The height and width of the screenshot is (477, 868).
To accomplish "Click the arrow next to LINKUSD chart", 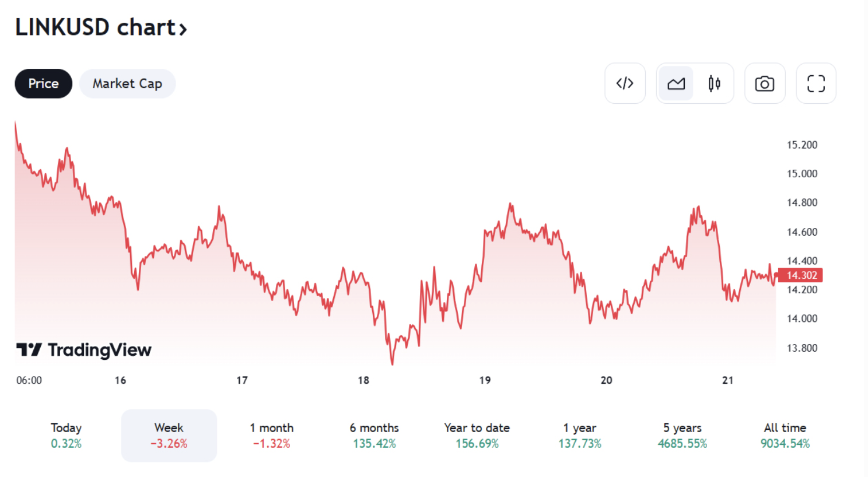I will (x=183, y=29).
